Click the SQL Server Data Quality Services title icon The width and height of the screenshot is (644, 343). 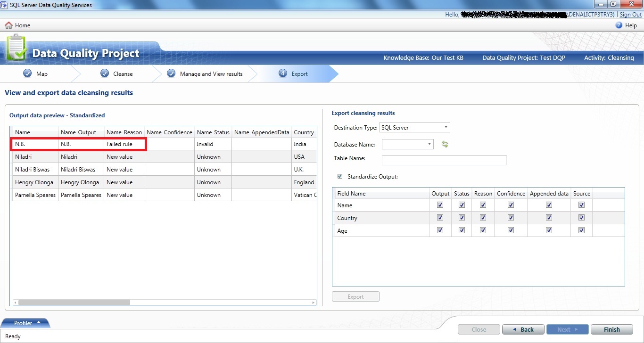pyautogui.click(x=5, y=5)
